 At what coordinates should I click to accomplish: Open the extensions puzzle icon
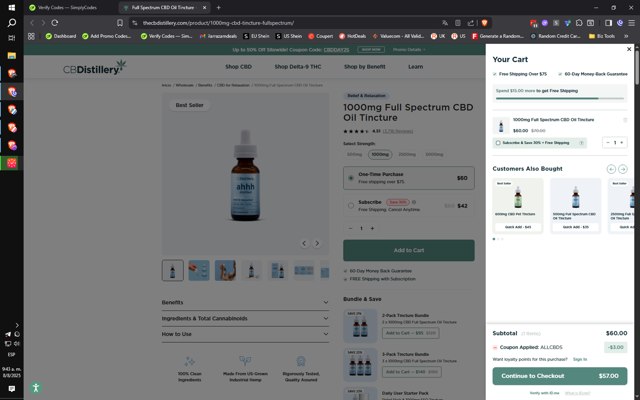pyautogui.click(x=579, y=23)
